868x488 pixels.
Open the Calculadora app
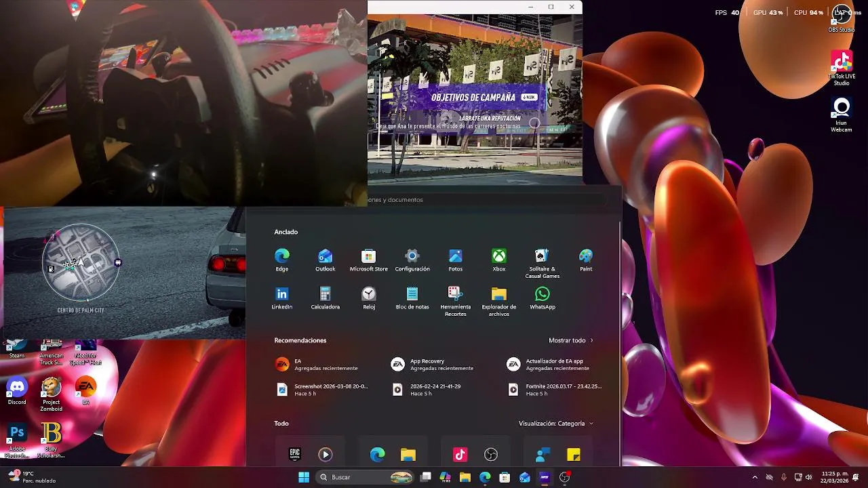(325, 298)
